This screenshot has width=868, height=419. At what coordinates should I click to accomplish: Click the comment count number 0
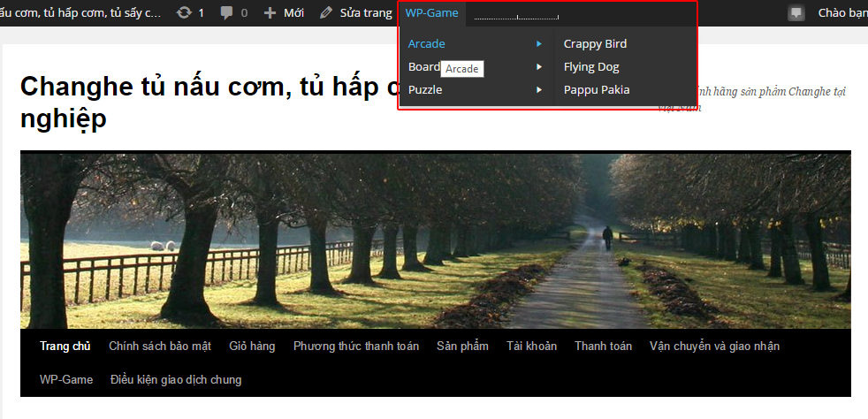point(244,12)
